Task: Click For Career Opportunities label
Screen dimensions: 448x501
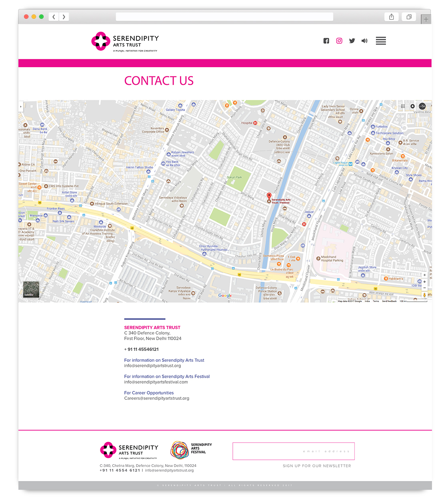Action: [149, 393]
